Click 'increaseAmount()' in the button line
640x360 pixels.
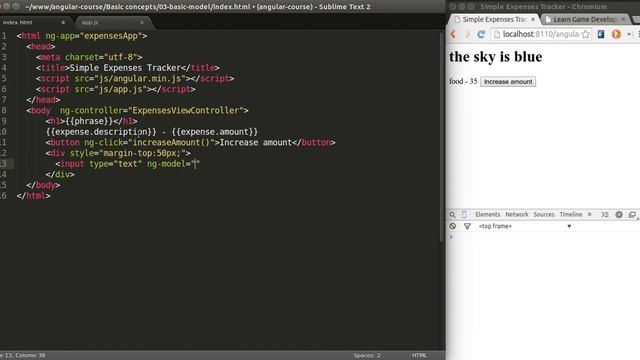pyautogui.click(x=171, y=142)
